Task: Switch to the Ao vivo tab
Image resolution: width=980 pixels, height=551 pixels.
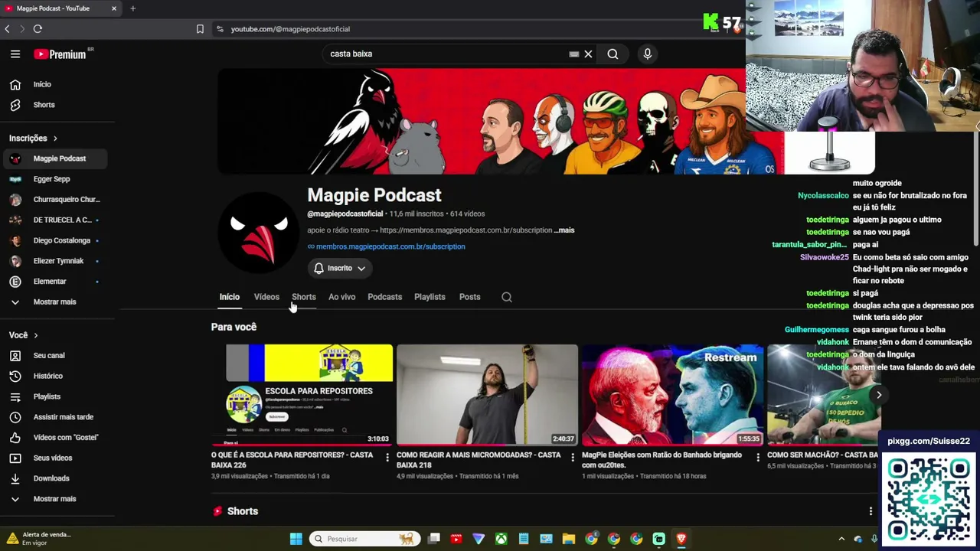Action: [341, 297]
